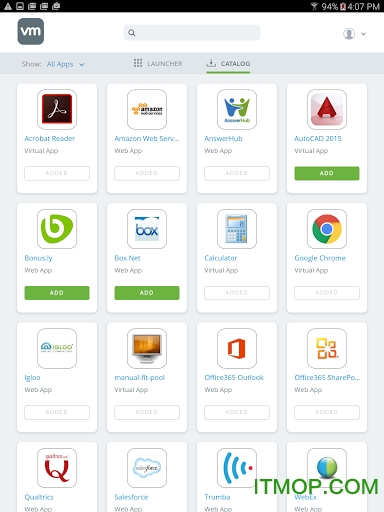The width and height of the screenshot is (384, 512).
Task: Select the Google Chrome app icon
Action: [327, 229]
